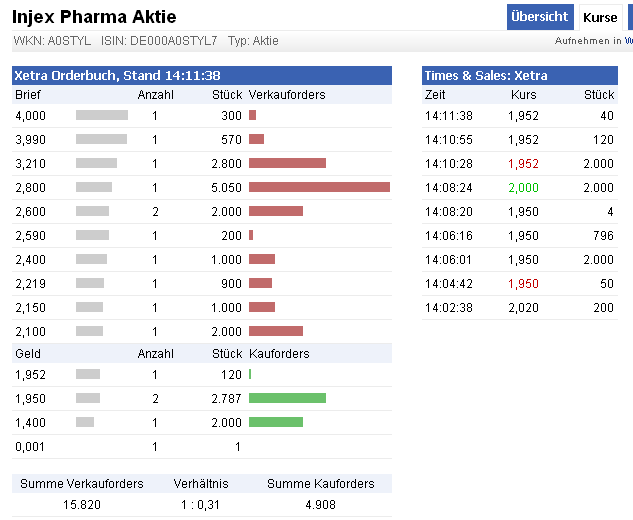
Task: Click the green Kauforders bar for 2.787 Stück
Action: coord(287,398)
